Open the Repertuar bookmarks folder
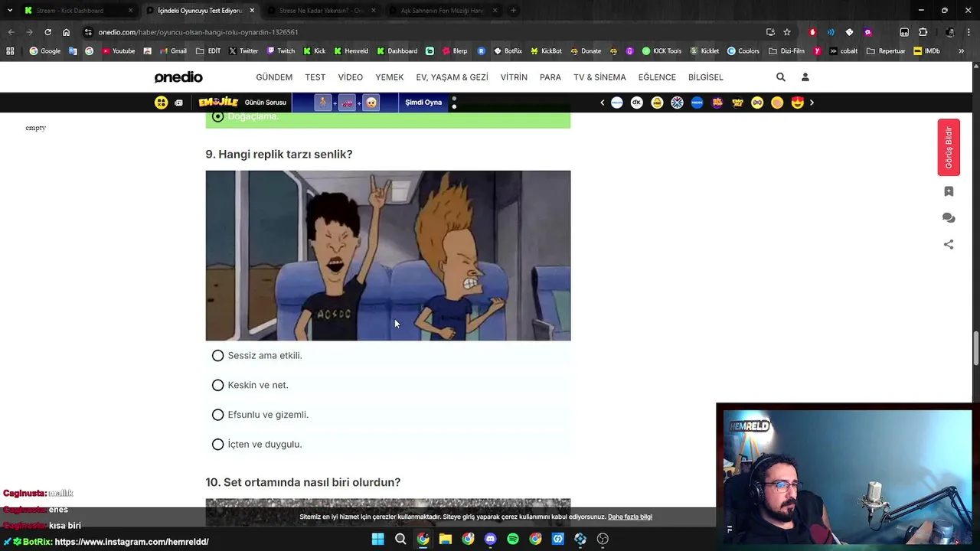 [886, 51]
